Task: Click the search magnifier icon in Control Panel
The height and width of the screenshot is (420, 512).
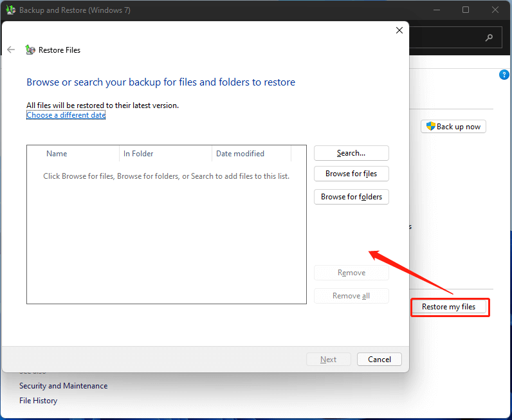Action: coord(489,37)
